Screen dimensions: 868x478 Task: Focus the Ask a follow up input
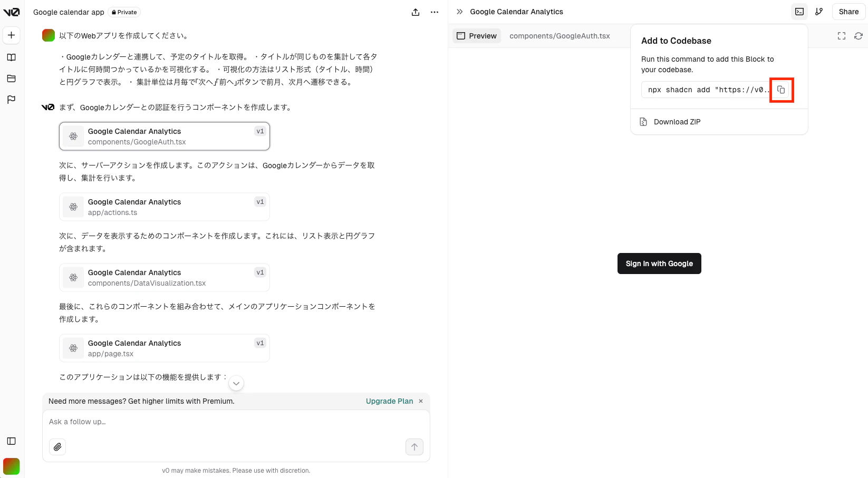pos(236,422)
